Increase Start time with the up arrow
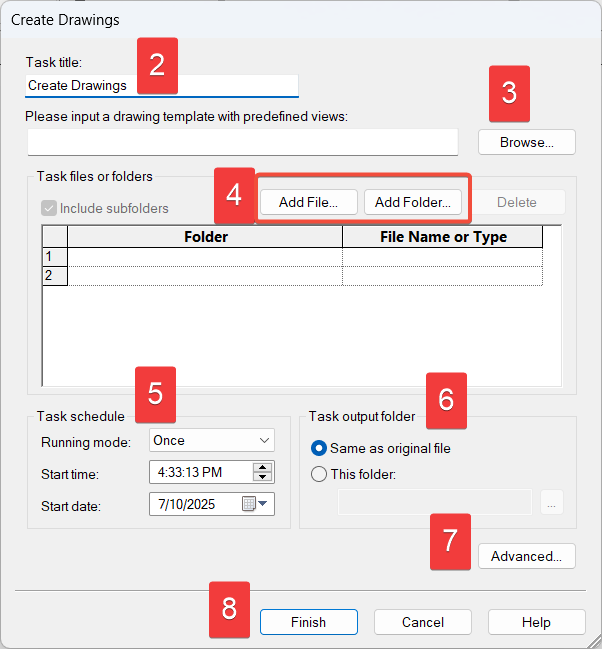Viewport: 602px width, 649px height. click(262, 467)
